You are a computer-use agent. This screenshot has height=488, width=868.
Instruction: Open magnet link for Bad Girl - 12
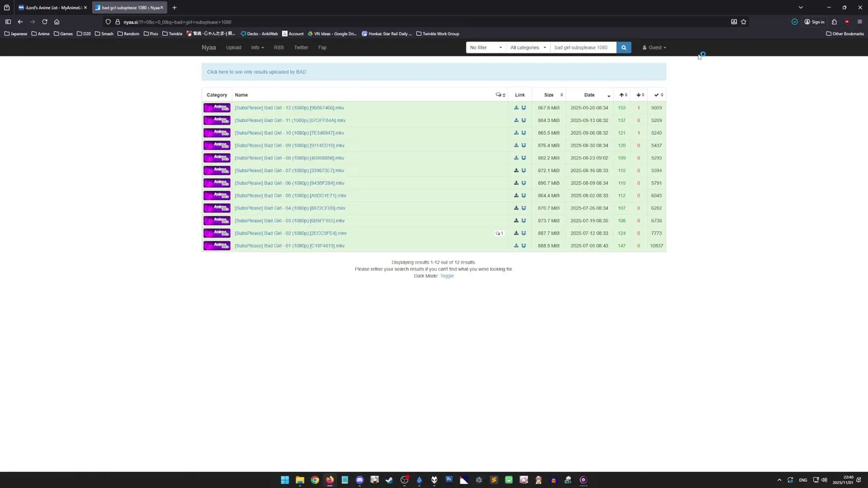[524, 108]
